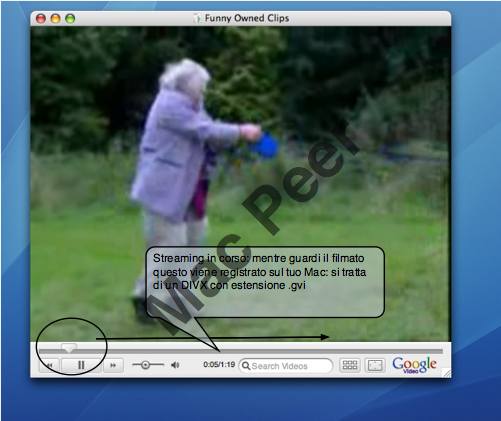Click the window resize grip corner
Viewport: 501px width, 421px height.
tap(447, 374)
